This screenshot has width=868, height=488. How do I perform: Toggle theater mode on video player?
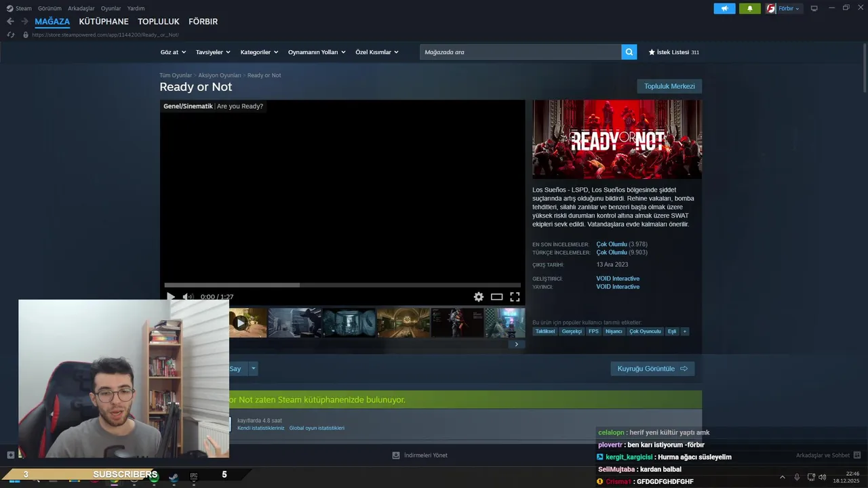click(x=497, y=297)
